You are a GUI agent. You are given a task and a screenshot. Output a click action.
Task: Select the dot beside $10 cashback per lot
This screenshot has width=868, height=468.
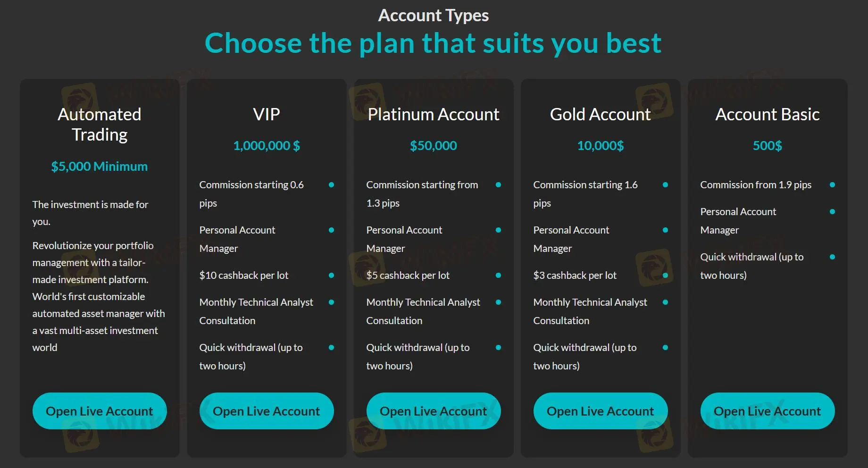pos(332,276)
